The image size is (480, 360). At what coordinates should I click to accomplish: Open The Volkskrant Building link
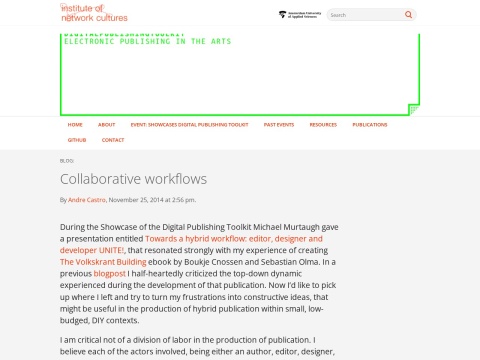pos(103,262)
